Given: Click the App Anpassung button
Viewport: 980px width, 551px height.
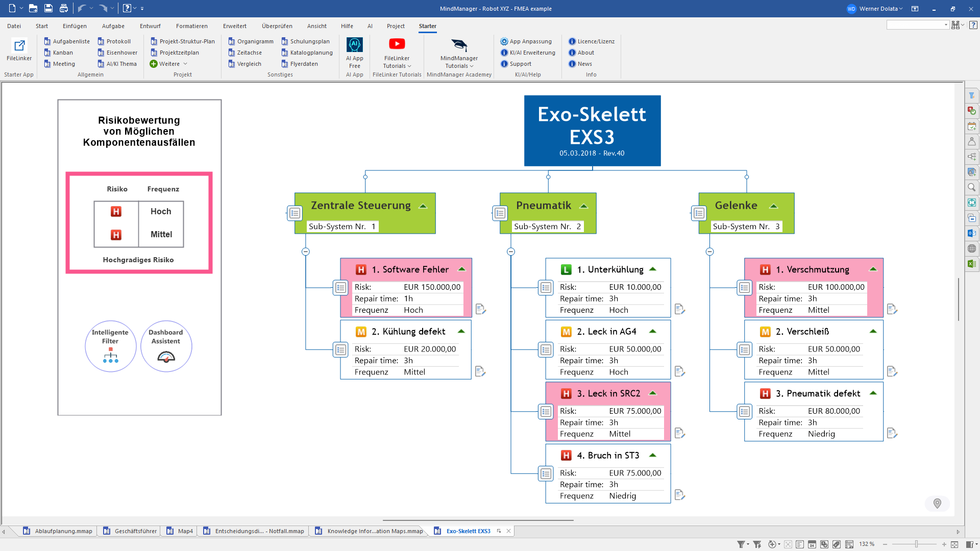Looking at the screenshot, I should click(526, 41).
